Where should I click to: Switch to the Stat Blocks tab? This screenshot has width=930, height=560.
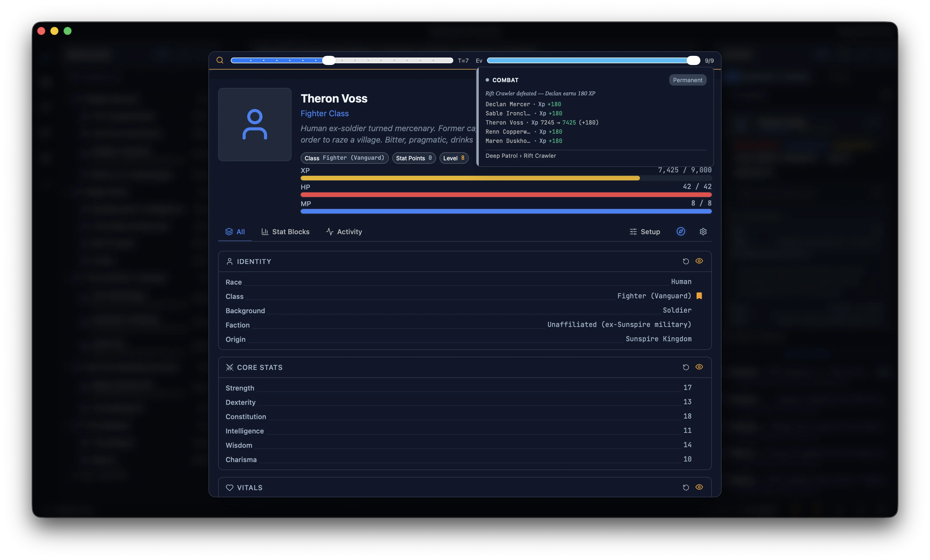(x=285, y=232)
